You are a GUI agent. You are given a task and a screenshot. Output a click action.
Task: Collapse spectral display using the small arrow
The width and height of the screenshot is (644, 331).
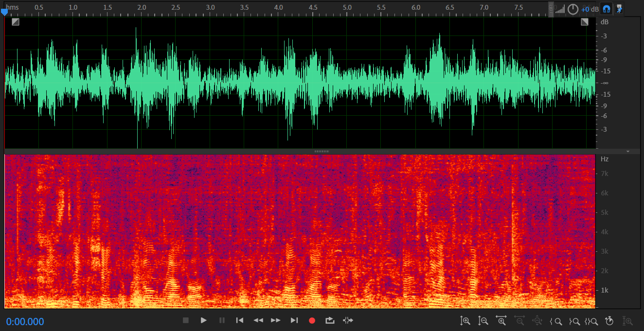coord(628,152)
